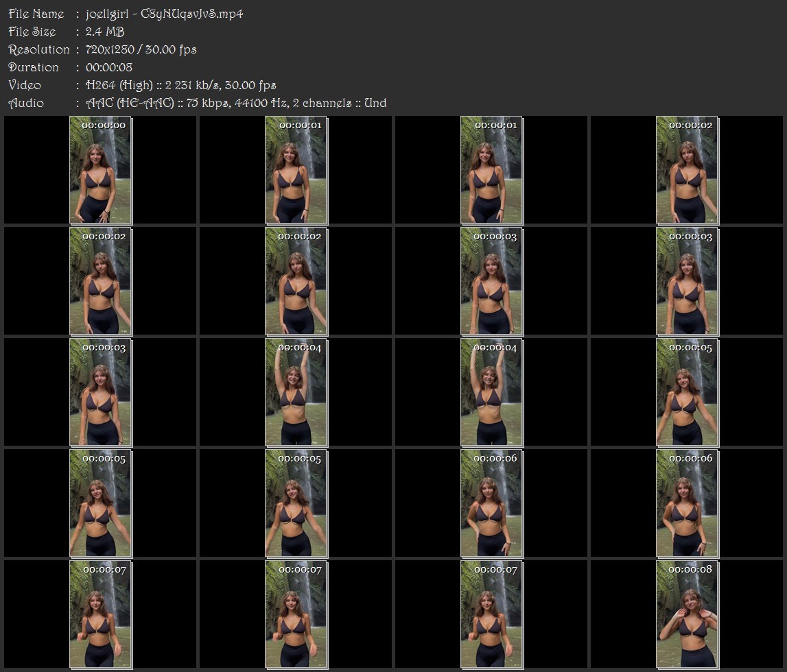Click the "AAC (HE-AAC)" audio codec line
Viewport: 787px width, 672px height.
tap(236, 104)
